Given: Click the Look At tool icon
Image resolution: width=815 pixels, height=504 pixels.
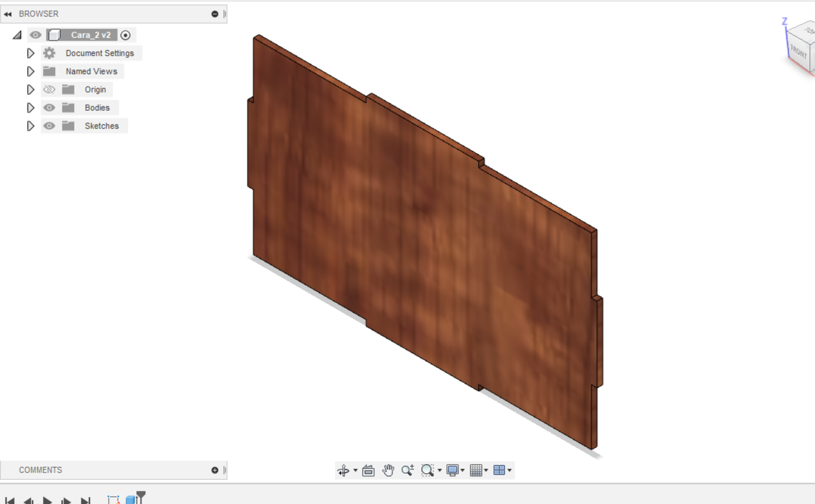Looking at the screenshot, I should click(368, 470).
